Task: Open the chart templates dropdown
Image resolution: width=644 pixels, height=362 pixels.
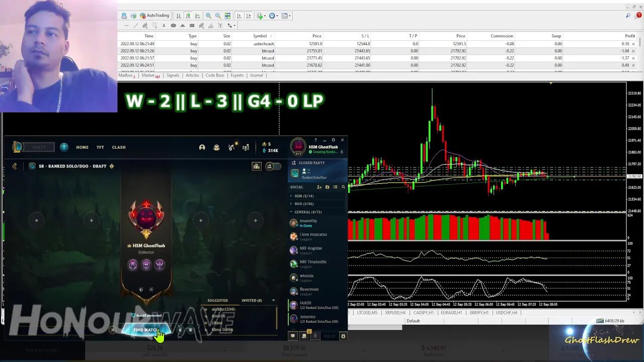Action: pyautogui.click(x=286, y=16)
